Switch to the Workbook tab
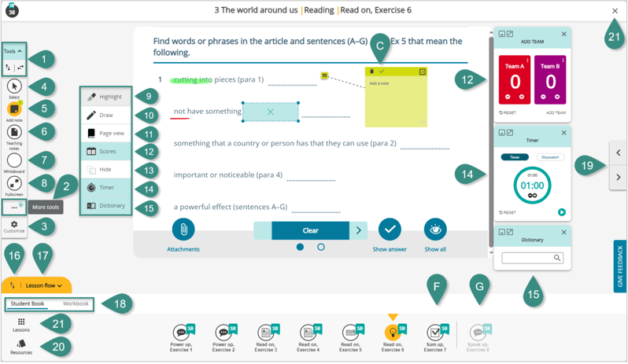This screenshot has width=628, height=364. point(76,303)
